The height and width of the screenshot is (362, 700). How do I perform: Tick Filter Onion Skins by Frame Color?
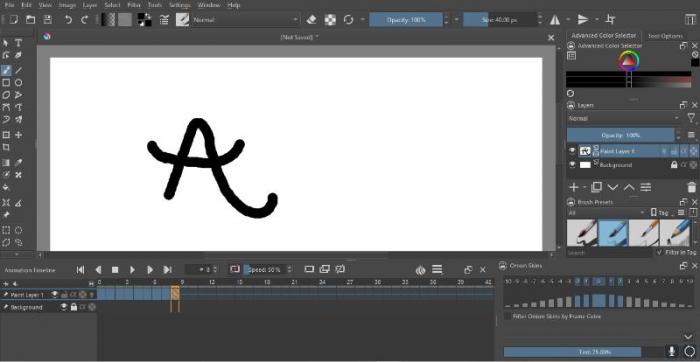click(x=507, y=316)
